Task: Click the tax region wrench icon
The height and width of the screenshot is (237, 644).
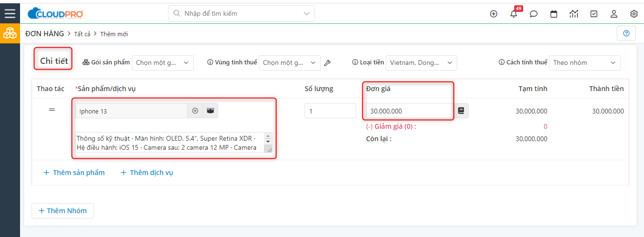Action: (x=327, y=62)
